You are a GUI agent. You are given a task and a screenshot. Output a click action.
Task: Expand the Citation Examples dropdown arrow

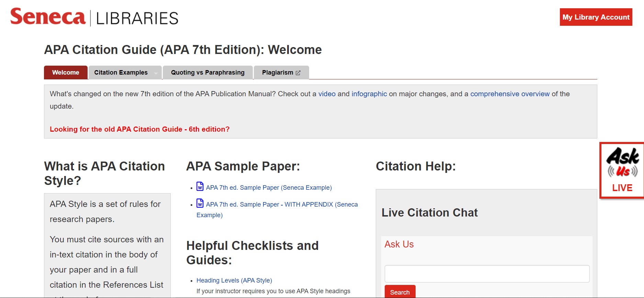point(156,73)
